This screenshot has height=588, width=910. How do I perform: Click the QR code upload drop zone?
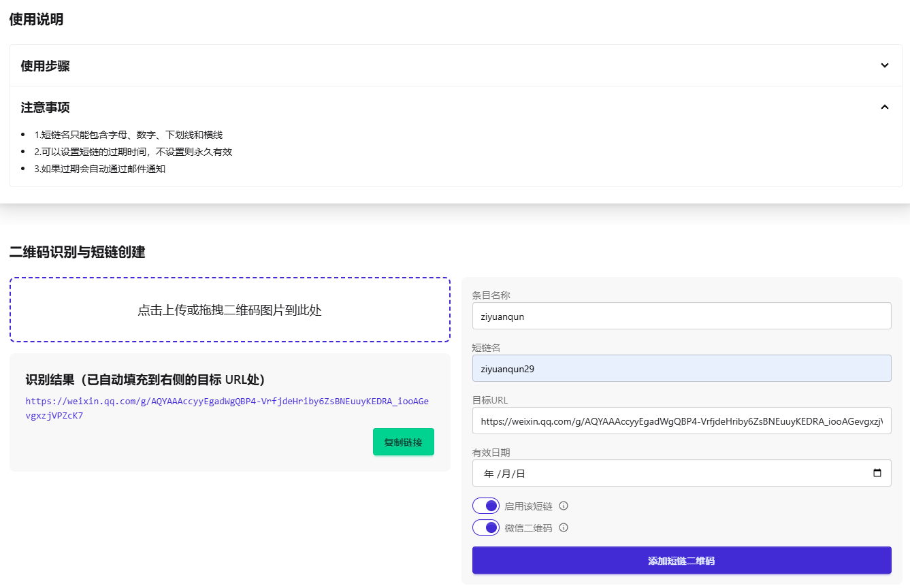tap(229, 310)
